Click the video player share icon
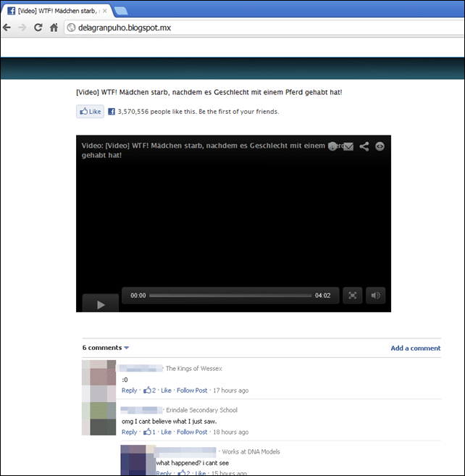This screenshot has width=465, height=476. [364, 146]
